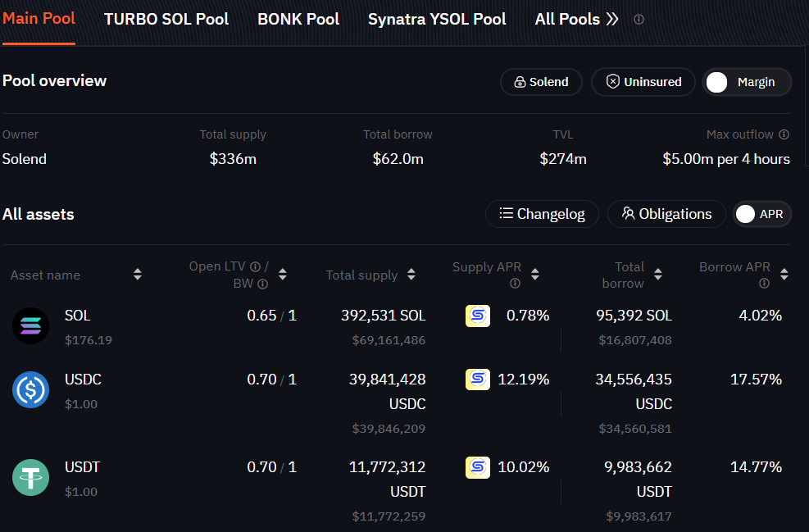Click the 14.77% borrow APR value

757,467
